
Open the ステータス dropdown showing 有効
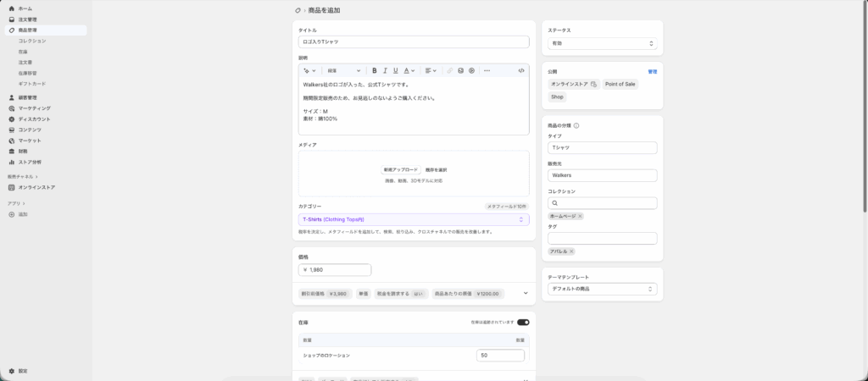602,42
